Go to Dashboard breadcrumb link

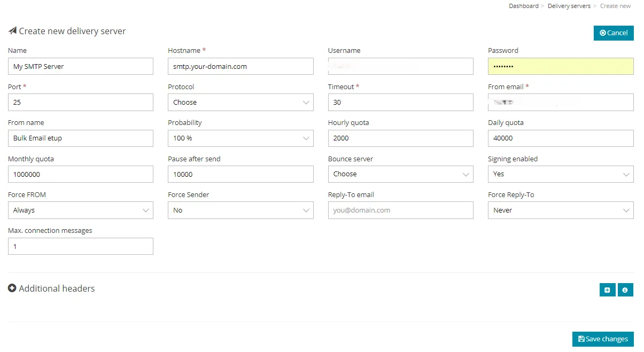point(523,6)
